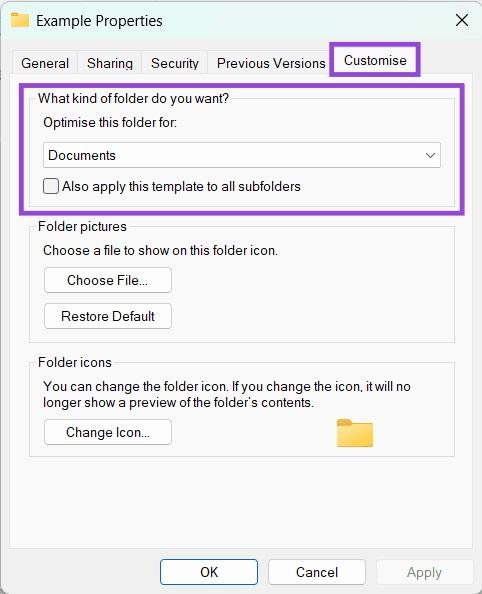Image resolution: width=482 pixels, height=594 pixels.
Task: Open the Documents optimise folder dropdown
Action: pyautogui.click(x=242, y=155)
